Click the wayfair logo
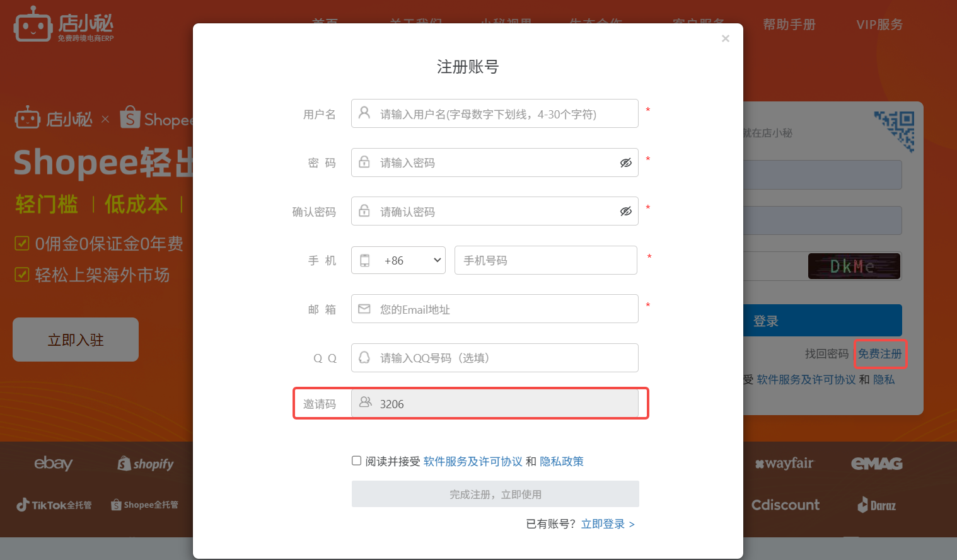The width and height of the screenshot is (957, 560). 785,464
